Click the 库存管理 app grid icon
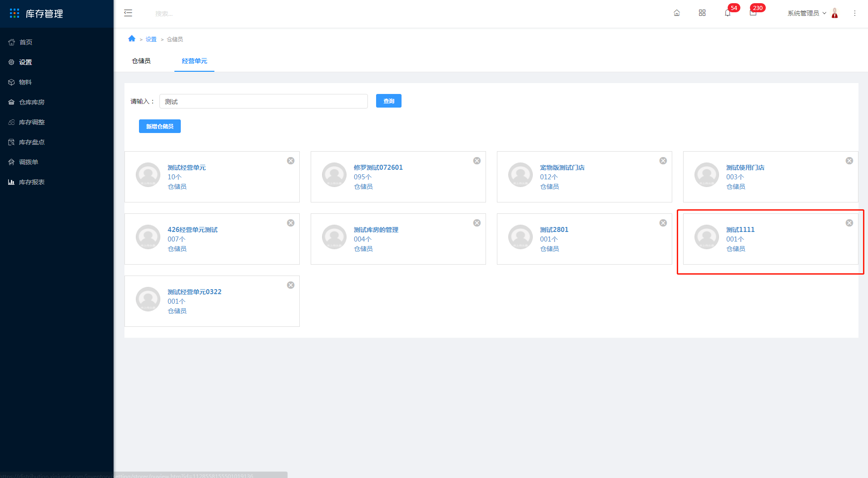868x478 pixels. (x=15, y=14)
